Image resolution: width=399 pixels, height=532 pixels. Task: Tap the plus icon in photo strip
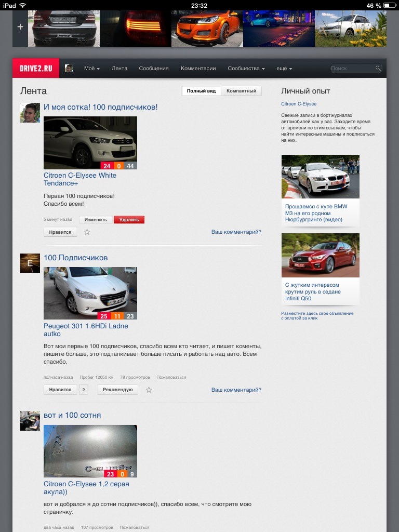point(20,27)
